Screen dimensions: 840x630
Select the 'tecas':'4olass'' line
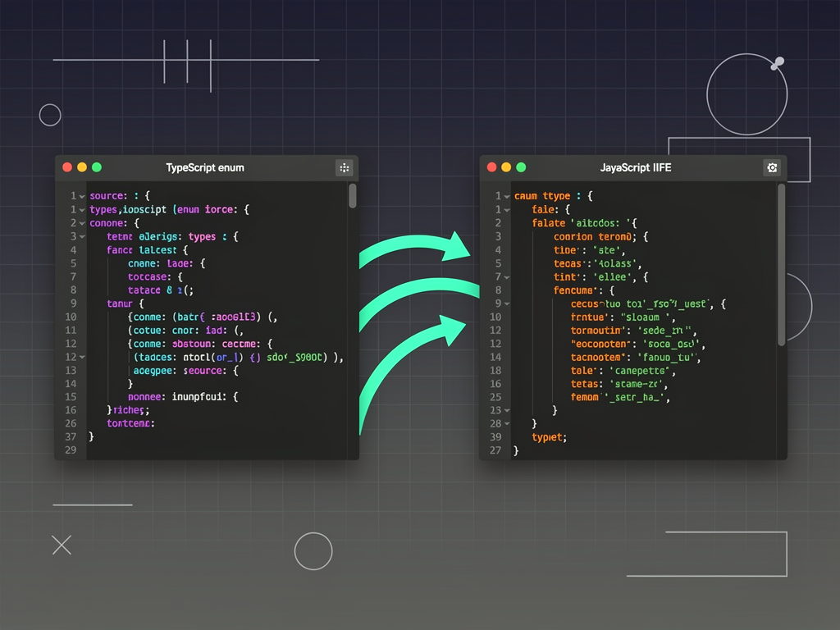(597, 263)
